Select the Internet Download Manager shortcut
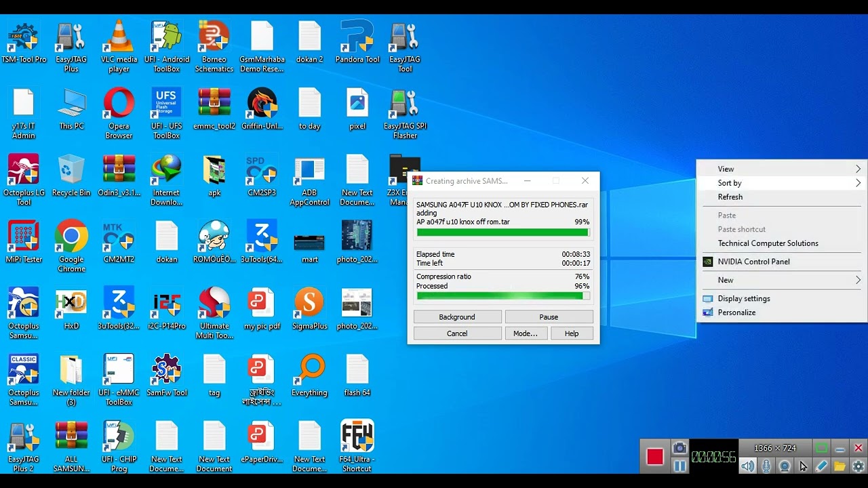This screenshot has width=868, height=488. pos(166,180)
